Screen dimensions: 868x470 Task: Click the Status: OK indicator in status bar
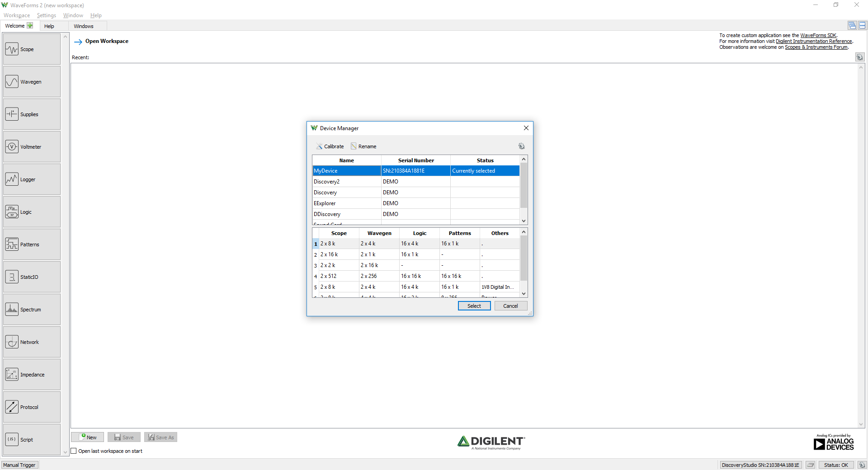(836, 465)
